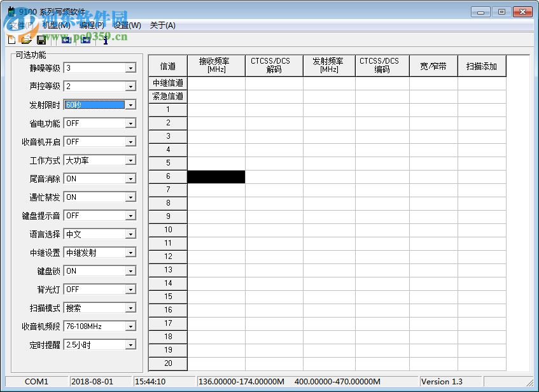Image resolution: width=539 pixels, height=392 pixels.
Task: Expand the 收音机频段 dropdown
Action: pyautogui.click(x=130, y=326)
